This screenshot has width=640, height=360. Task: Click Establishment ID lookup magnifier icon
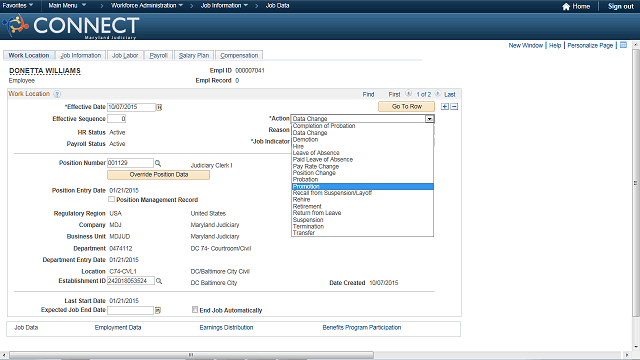tap(159, 281)
